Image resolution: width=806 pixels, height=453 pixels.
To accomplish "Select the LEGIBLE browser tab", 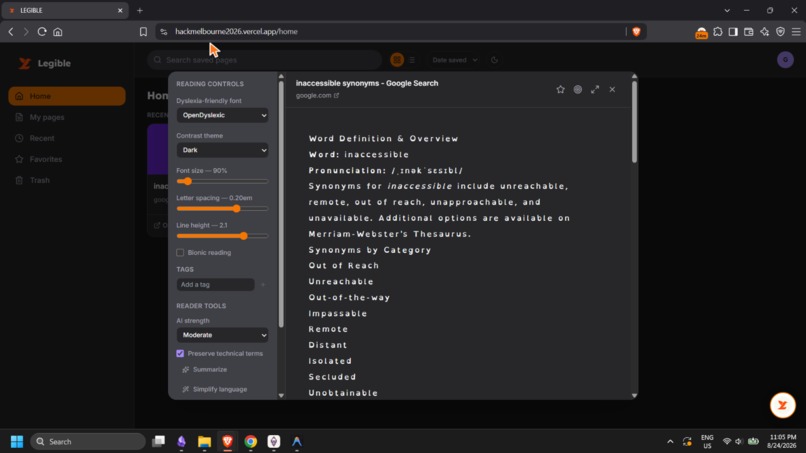I will coord(64,10).
